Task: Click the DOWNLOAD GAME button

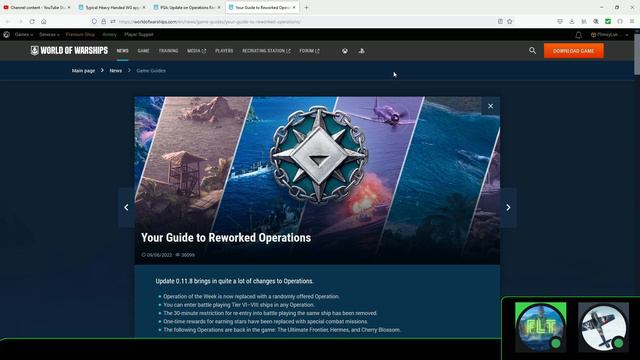Action: [573, 51]
